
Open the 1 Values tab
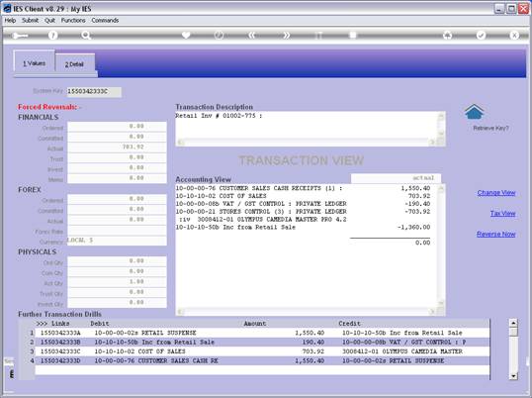tap(34, 63)
